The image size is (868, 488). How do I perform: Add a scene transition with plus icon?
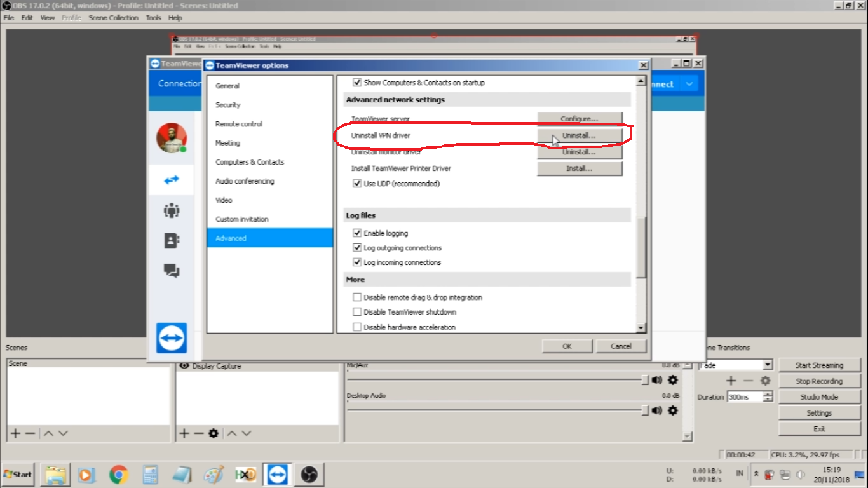[x=731, y=381]
